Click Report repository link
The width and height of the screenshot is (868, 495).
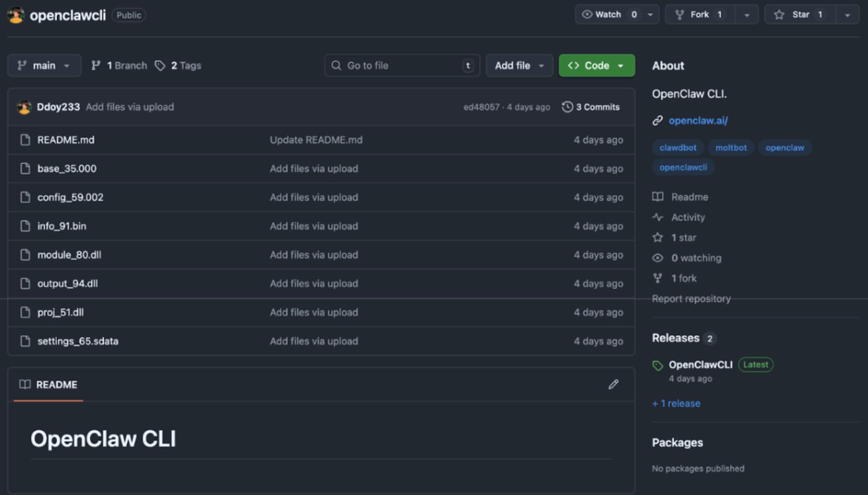point(691,299)
